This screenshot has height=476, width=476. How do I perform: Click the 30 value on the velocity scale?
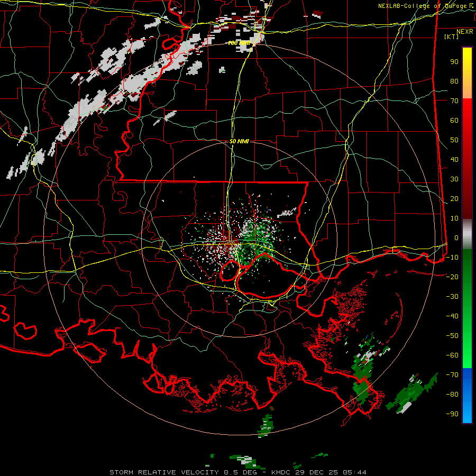point(454,179)
